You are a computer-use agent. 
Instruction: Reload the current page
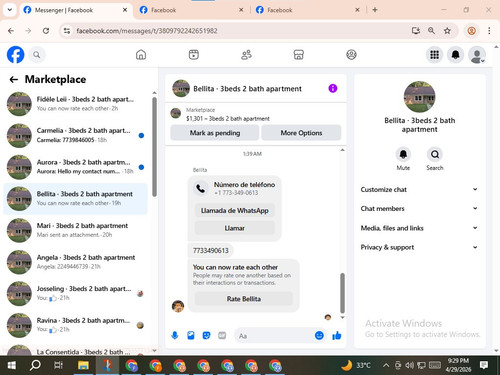[x=46, y=31]
